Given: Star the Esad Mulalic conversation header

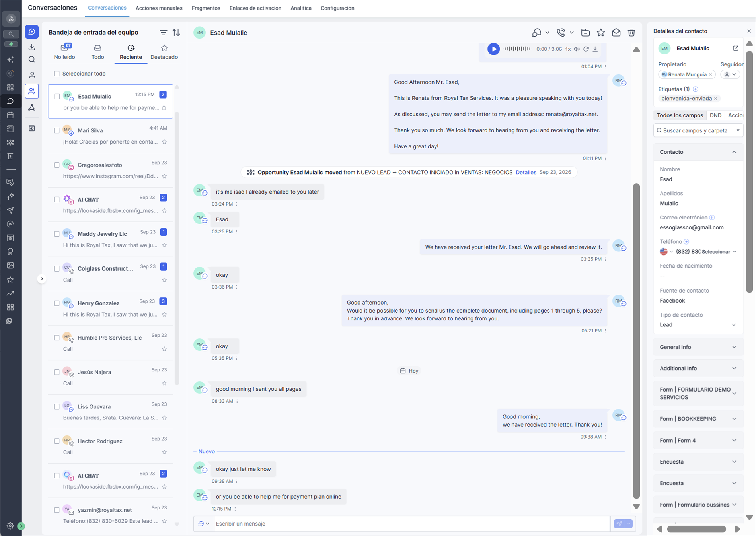Looking at the screenshot, I should click(x=601, y=33).
